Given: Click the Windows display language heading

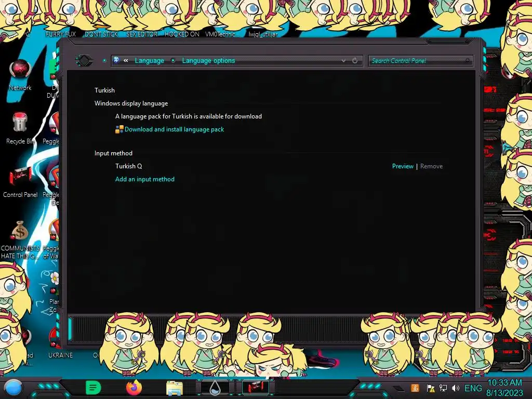Looking at the screenshot, I should (x=131, y=103).
